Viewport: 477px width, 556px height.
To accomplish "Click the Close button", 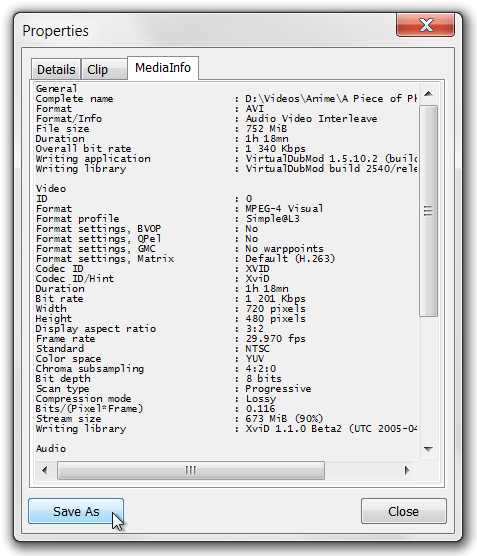I will tap(404, 511).
